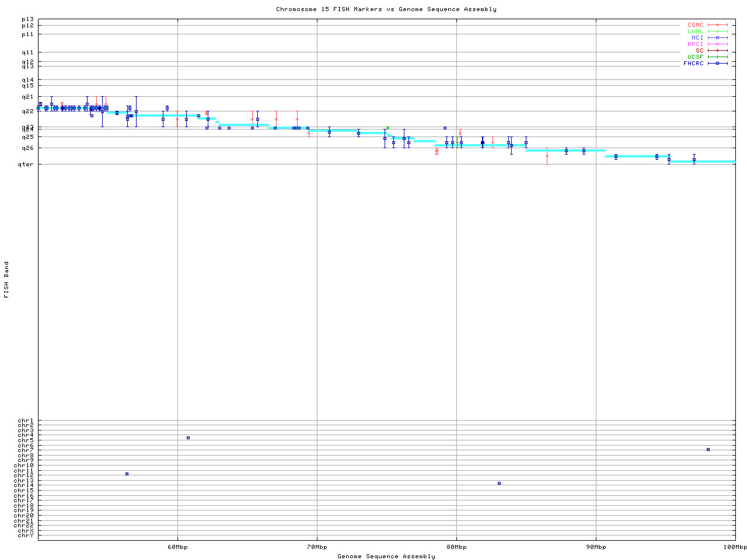Image resolution: width=747 pixels, height=560 pixels.
Task: Select the p13 band label
Action: point(27,20)
